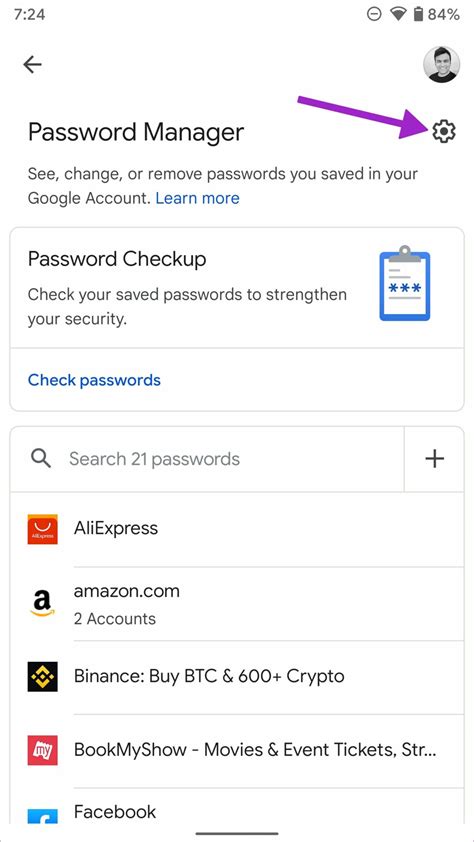Open Password Manager settings gear
Image resolution: width=474 pixels, height=842 pixels.
coord(444,132)
